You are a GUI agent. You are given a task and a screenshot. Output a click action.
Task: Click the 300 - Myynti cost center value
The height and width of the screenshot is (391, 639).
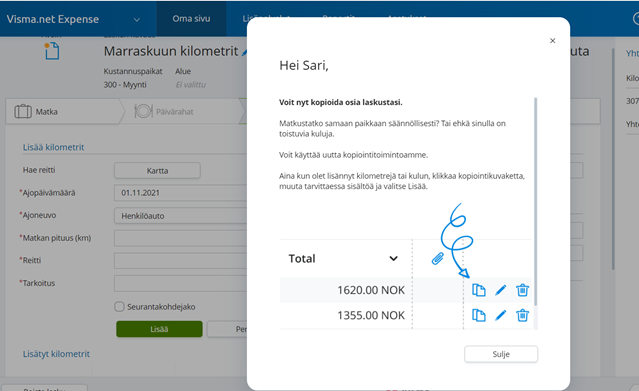pos(125,85)
